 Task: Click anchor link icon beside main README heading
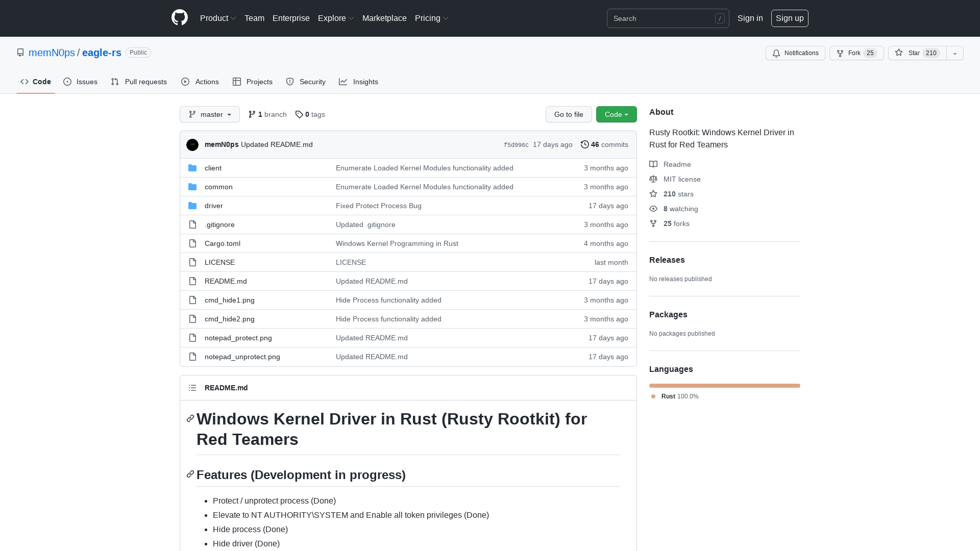(x=190, y=418)
